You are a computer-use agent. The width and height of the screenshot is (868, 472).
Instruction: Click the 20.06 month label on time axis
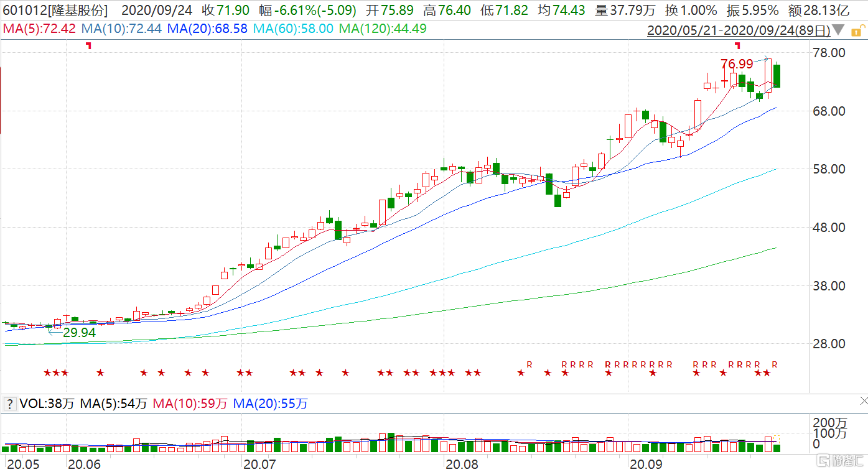(84, 464)
